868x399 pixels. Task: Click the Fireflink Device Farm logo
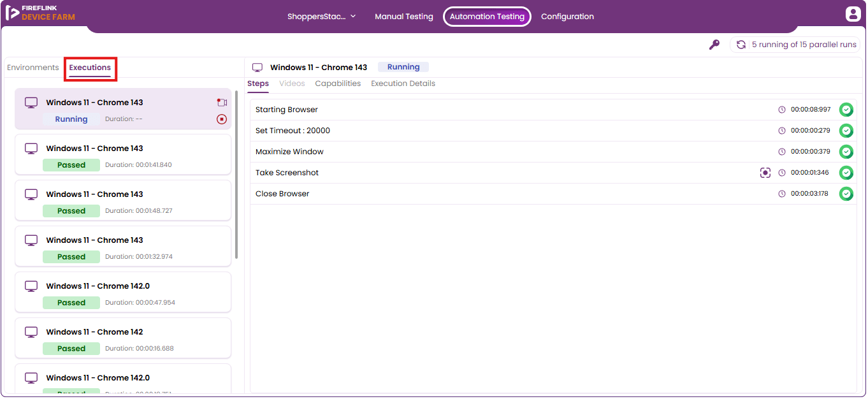[x=41, y=13]
